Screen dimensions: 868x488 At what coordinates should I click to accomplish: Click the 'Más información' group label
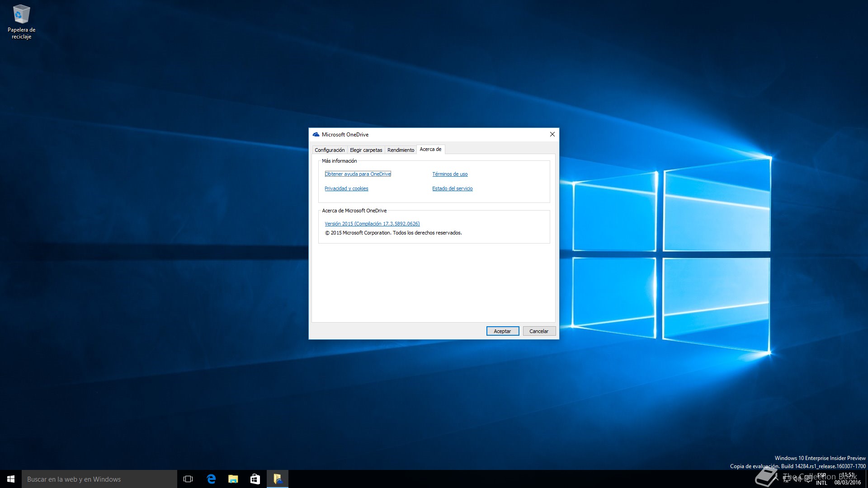(x=339, y=161)
